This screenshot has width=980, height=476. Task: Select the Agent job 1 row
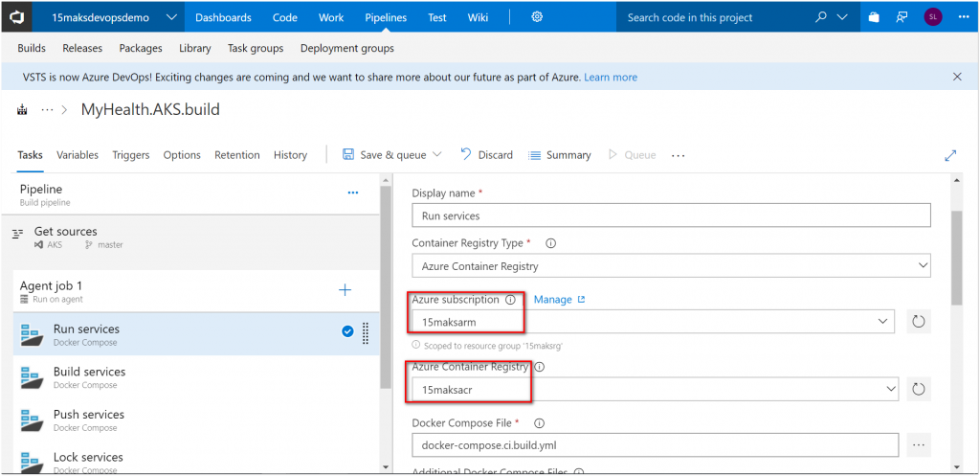click(195, 291)
